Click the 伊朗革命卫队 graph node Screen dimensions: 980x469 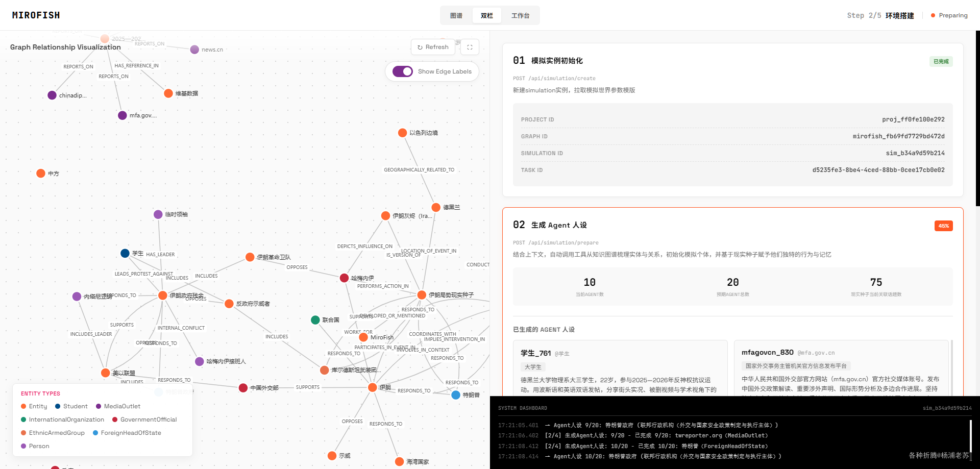[250, 257]
